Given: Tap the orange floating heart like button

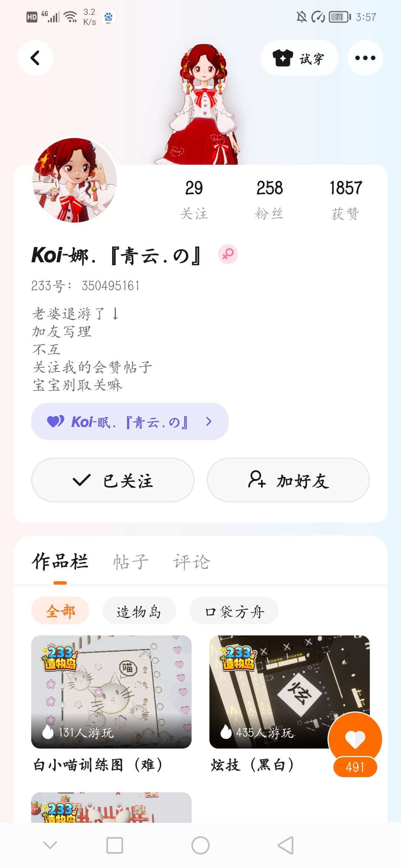Looking at the screenshot, I should click(355, 739).
